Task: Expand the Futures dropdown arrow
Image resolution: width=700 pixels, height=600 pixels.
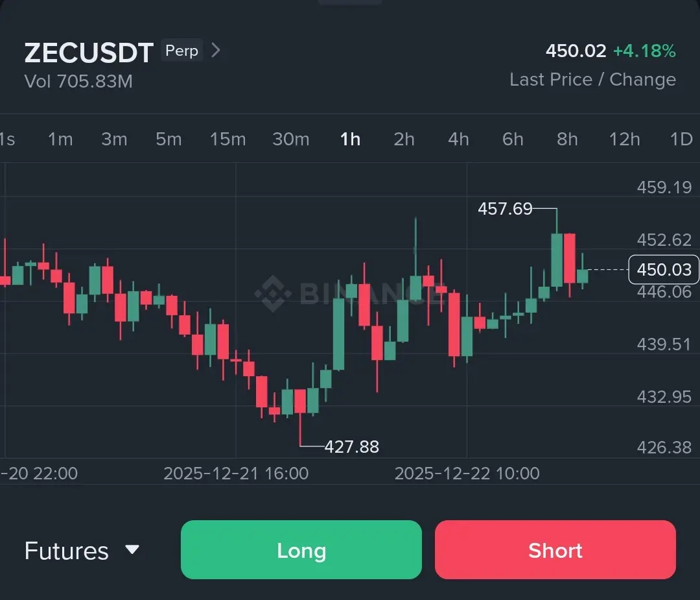Action: tap(132, 550)
